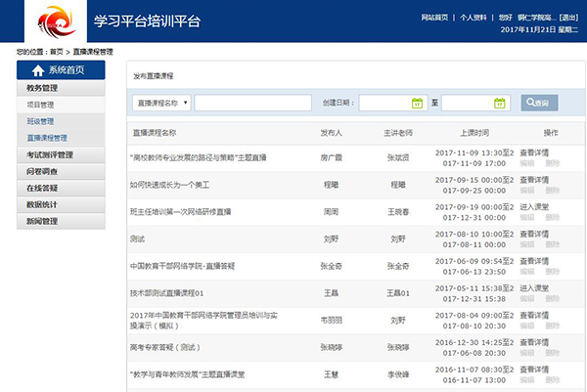Click 网站首页 in the top bar

434,18
